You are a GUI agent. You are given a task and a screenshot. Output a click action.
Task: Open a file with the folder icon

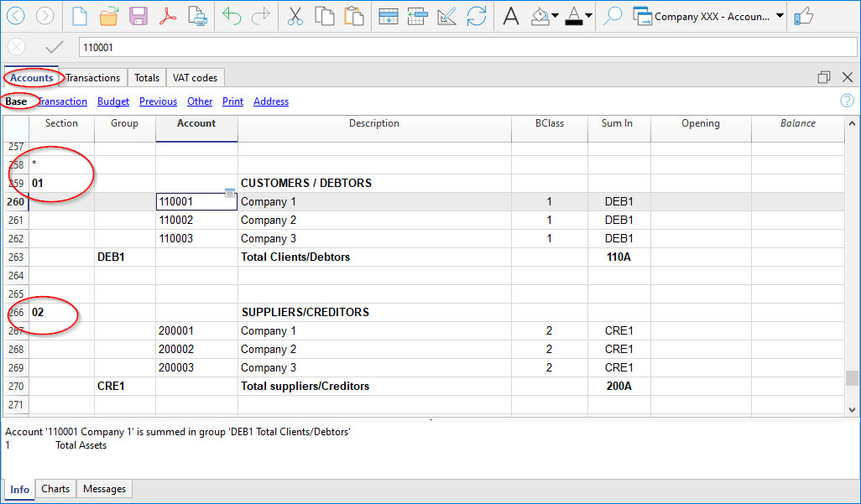click(x=109, y=16)
